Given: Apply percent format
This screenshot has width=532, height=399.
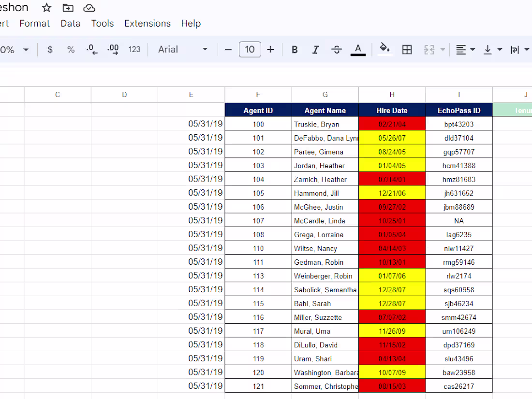Looking at the screenshot, I should (x=71, y=50).
